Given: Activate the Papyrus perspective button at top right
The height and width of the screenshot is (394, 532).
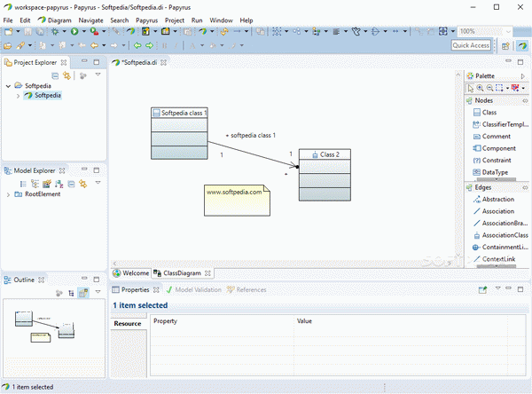Looking at the screenshot, I should 522,45.
